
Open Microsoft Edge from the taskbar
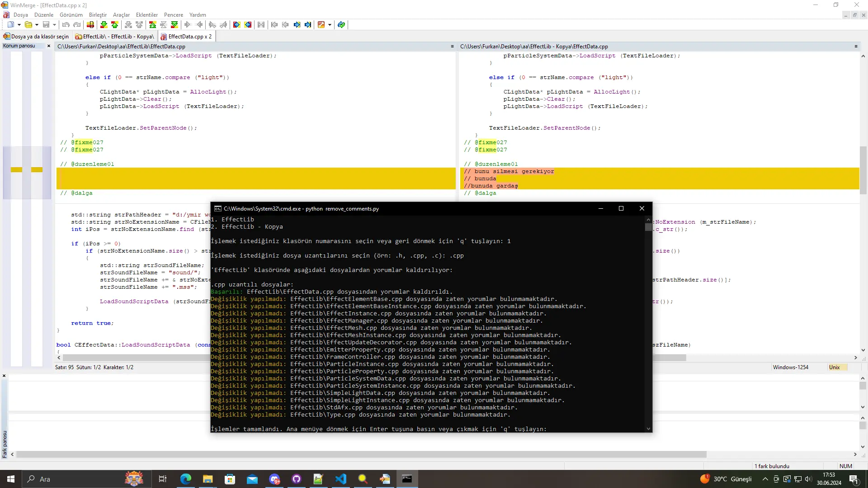click(185, 479)
